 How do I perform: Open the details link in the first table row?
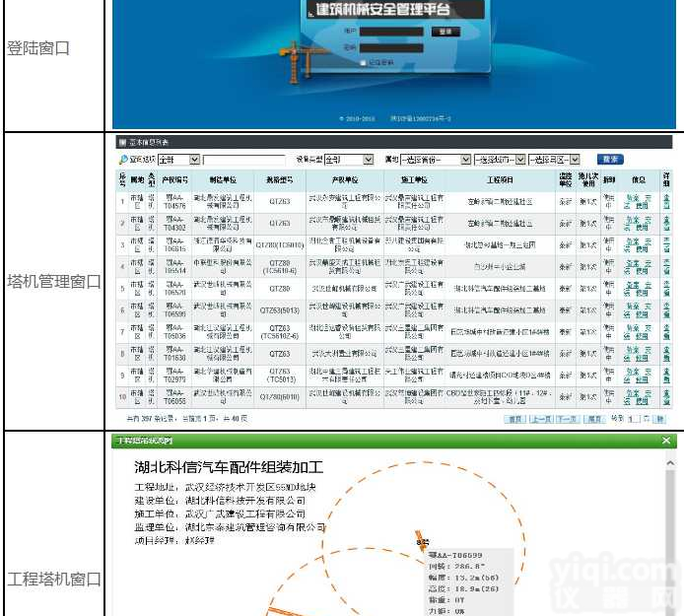click(x=666, y=200)
